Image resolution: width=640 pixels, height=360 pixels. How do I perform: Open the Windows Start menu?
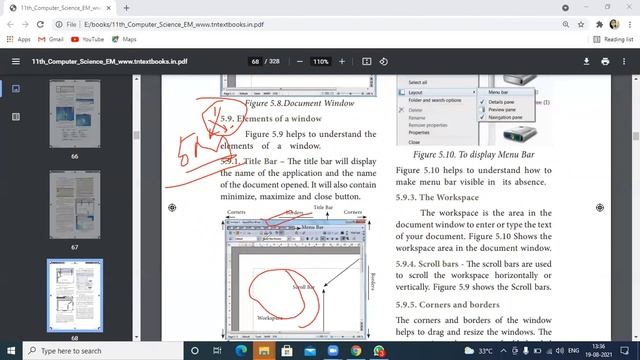11,351
